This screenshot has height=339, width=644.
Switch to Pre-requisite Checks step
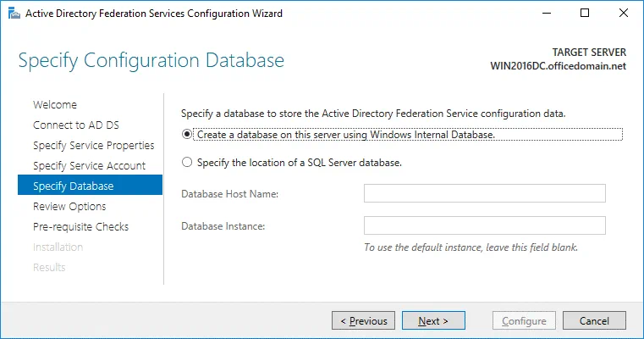80,227
